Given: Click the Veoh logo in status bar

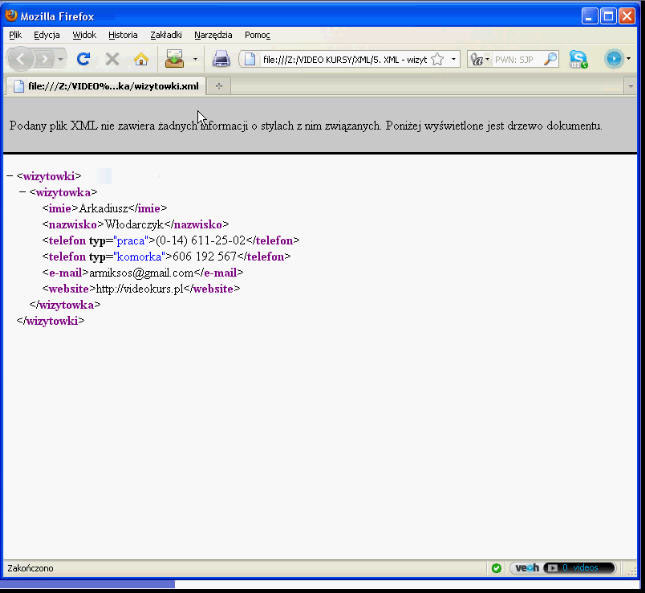Looking at the screenshot, I should (527, 568).
